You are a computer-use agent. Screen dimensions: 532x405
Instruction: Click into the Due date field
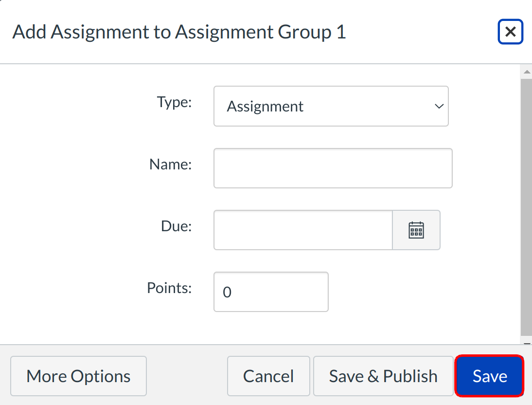click(302, 230)
